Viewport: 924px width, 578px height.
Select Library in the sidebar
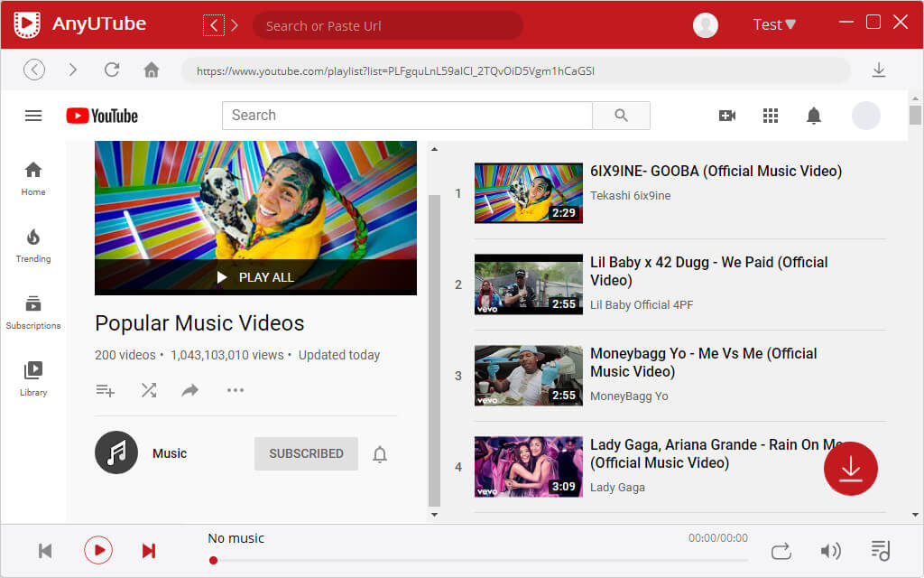point(33,379)
